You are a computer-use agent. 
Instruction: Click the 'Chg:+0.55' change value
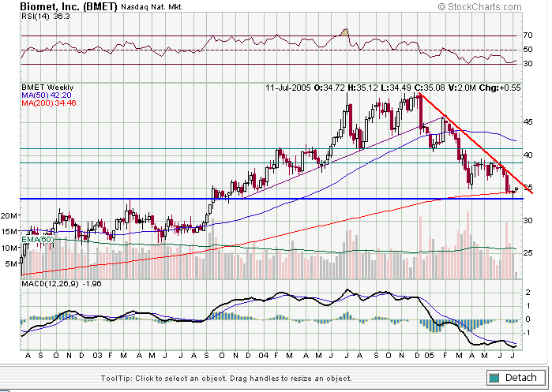pyautogui.click(x=500, y=88)
